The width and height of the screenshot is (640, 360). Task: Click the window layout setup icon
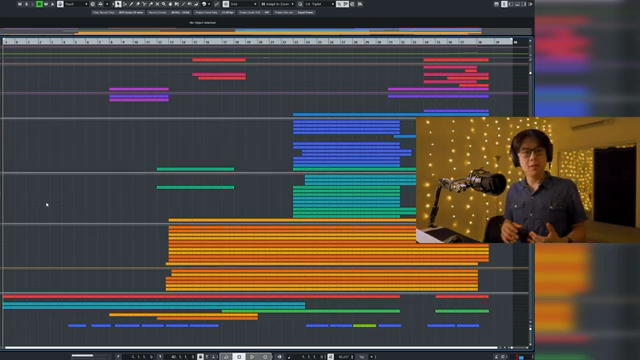pyautogui.click(x=496, y=4)
